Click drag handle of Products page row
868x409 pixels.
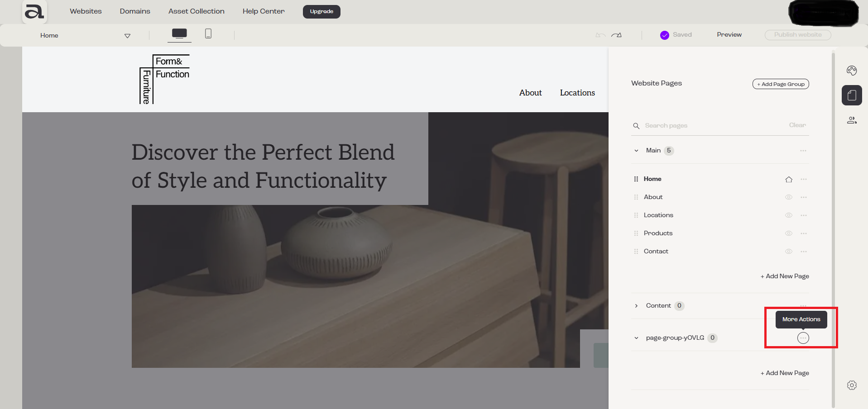pos(636,233)
